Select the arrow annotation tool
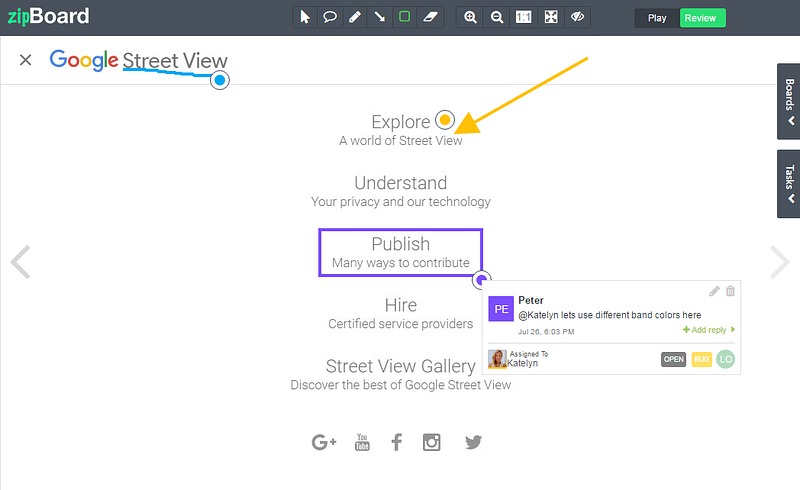 coord(380,17)
